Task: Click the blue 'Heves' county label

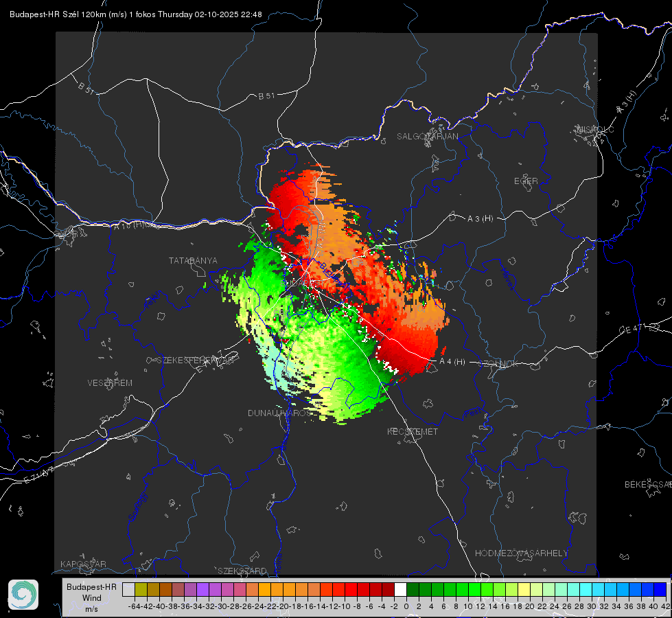Action: [x=507, y=279]
